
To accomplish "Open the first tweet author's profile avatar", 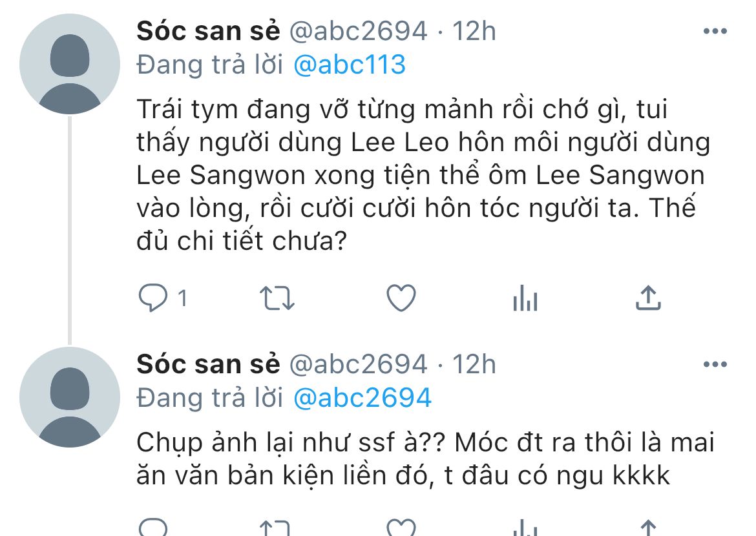I will [x=70, y=65].
